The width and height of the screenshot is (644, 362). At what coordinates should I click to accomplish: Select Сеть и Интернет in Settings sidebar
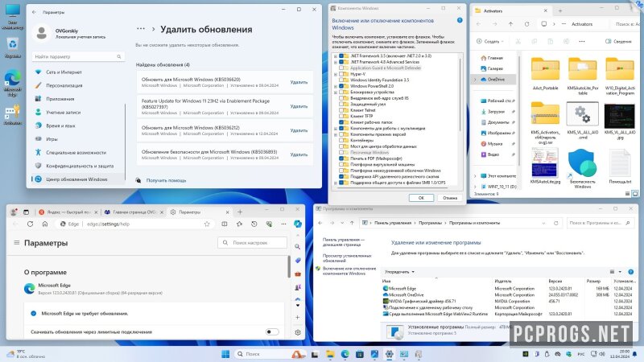point(78,72)
